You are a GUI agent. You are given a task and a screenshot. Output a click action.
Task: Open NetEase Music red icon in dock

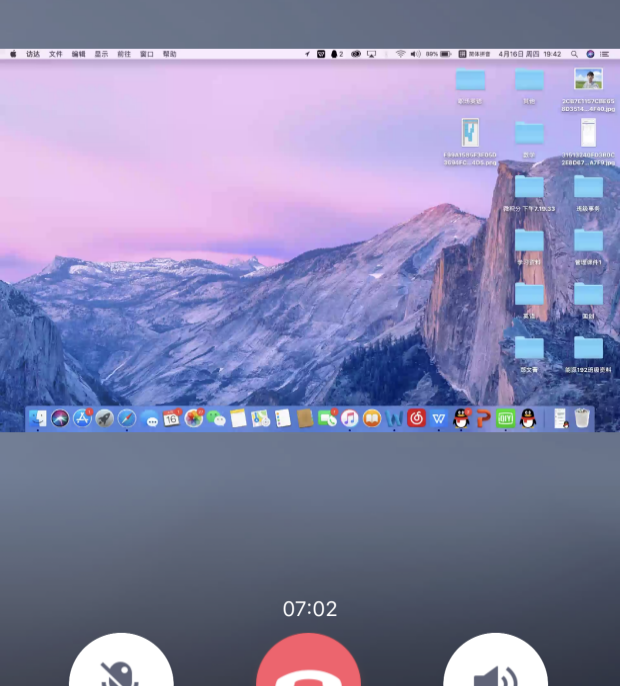click(416, 419)
